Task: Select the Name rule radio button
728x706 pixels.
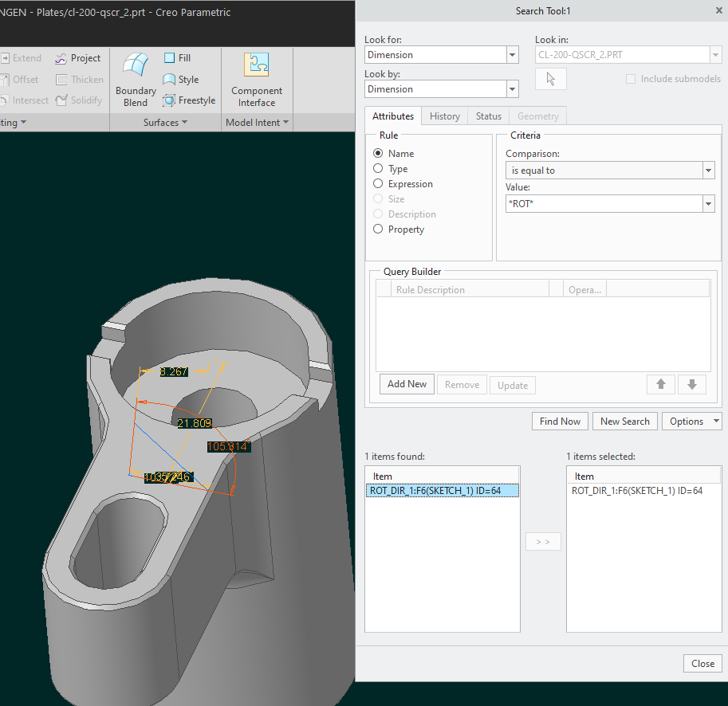Action: 378,153
